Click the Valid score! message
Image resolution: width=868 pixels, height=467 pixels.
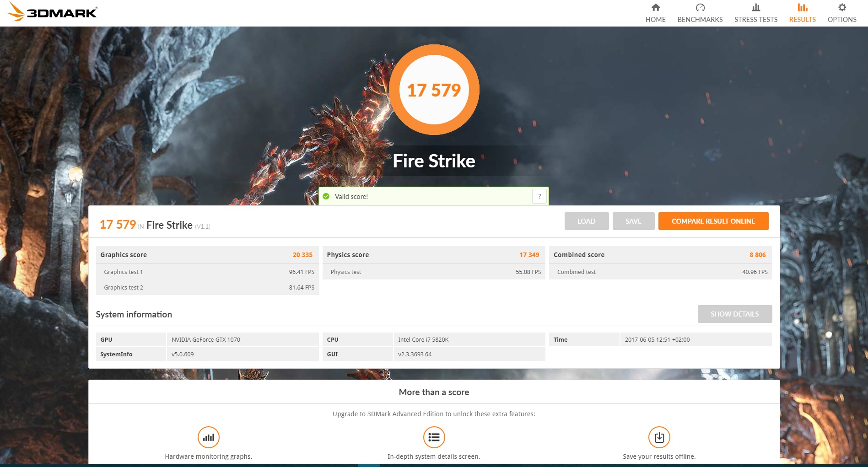(351, 196)
